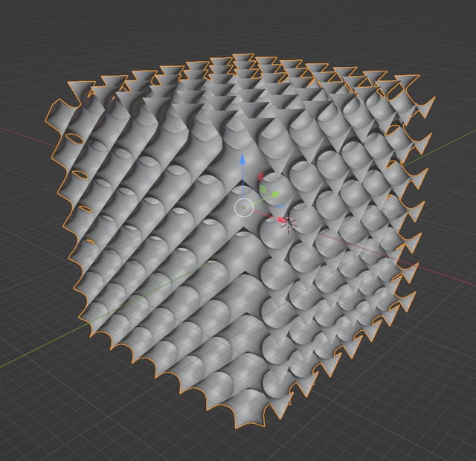Viewport: 476px width, 461px height.
Task: Grab the blue Z-axis move arrow
Action: (242, 160)
